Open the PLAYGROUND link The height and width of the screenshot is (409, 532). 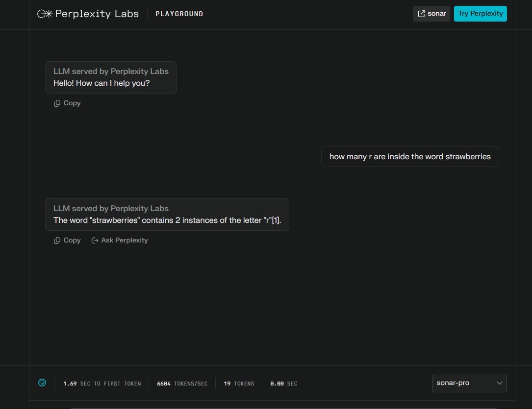[x=179, y=14]
